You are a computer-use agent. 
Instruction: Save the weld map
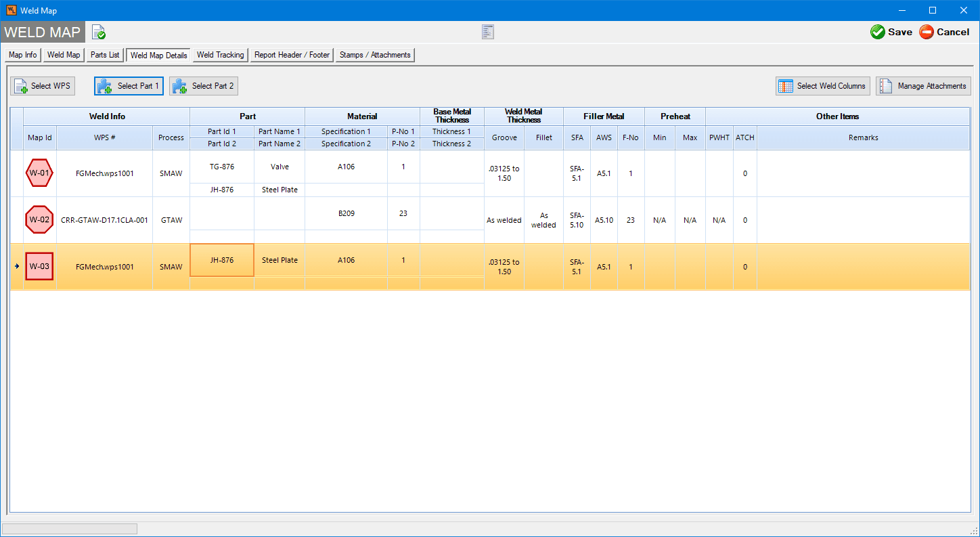pos(891,32)
